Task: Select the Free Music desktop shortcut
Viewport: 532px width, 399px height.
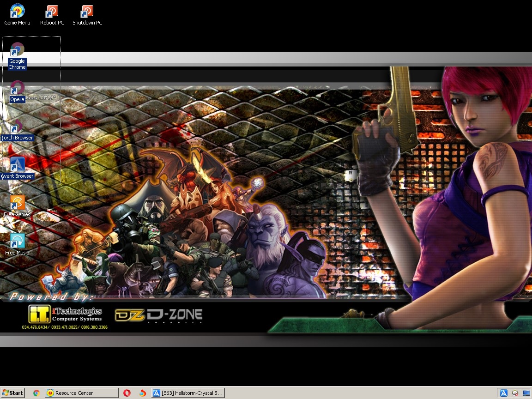Action: coord(17,241)
